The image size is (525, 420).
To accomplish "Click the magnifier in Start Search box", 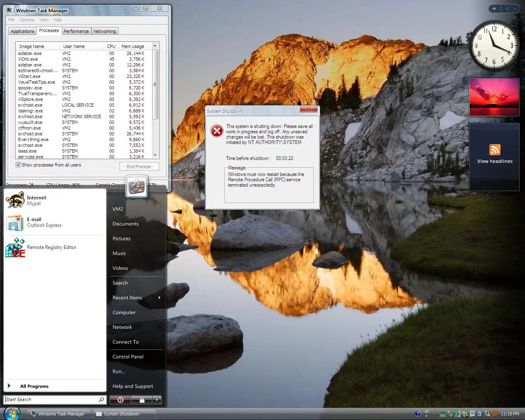I will [x=101, y=399].
